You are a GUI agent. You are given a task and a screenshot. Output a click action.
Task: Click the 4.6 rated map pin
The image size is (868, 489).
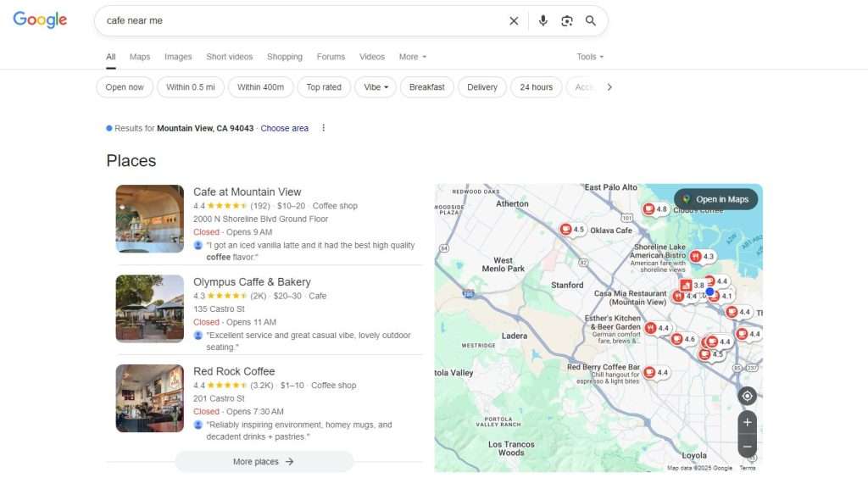coord(683,339)
